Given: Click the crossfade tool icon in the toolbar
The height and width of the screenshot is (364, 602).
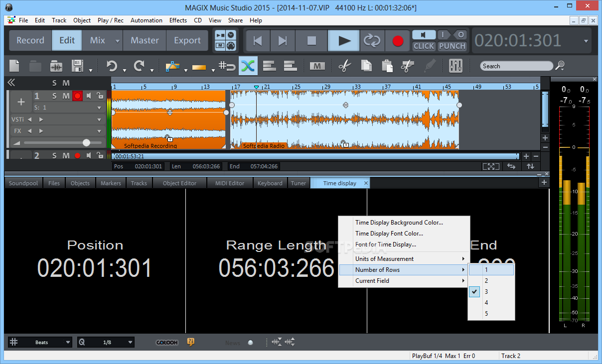Looking at the screenshot, I should [248, 66].
